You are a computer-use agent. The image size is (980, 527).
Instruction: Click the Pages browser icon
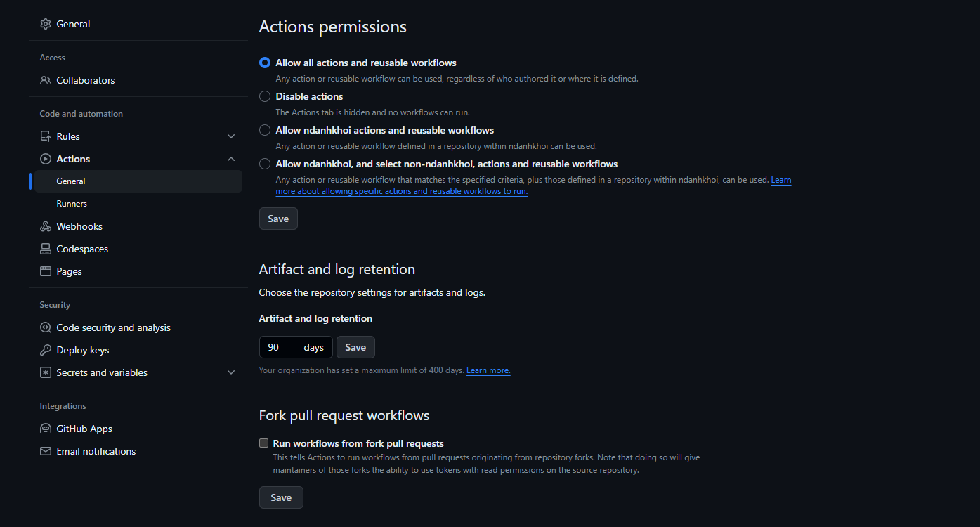[x=46, y=271]
